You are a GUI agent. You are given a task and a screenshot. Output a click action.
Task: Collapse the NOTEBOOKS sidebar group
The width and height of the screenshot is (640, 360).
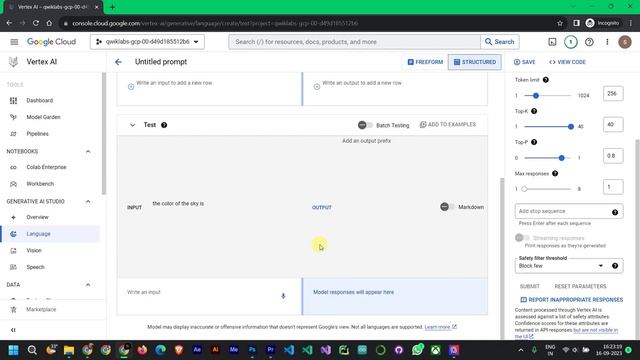[88, 151]
